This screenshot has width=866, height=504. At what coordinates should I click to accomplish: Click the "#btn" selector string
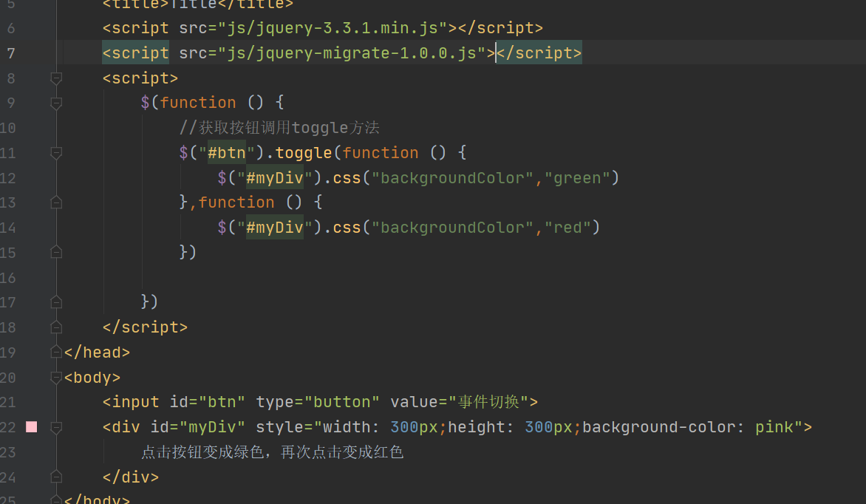click(227, 153)
